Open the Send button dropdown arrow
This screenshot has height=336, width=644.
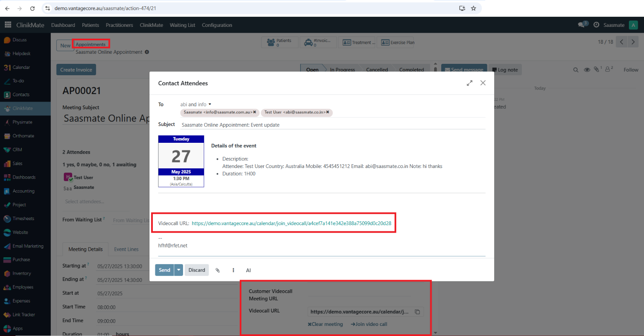[178, 270]
